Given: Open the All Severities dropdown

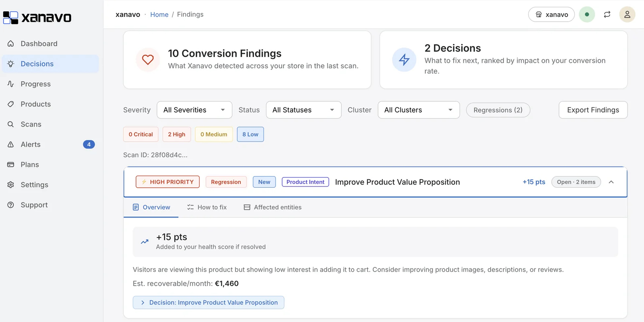Looking at the screenshot, I should point(194,110).
